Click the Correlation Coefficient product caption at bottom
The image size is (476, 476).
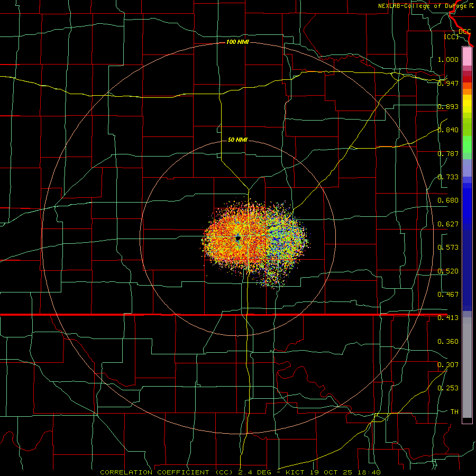240,472
